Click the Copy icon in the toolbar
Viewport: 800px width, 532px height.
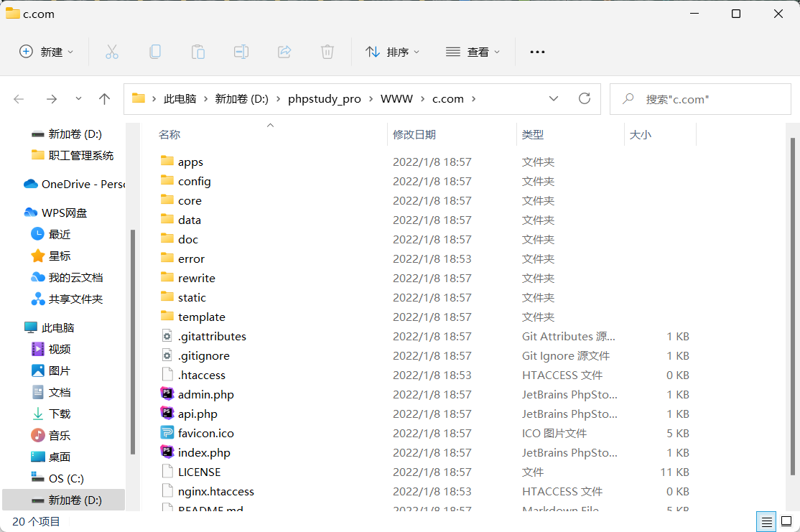point(155,51)
